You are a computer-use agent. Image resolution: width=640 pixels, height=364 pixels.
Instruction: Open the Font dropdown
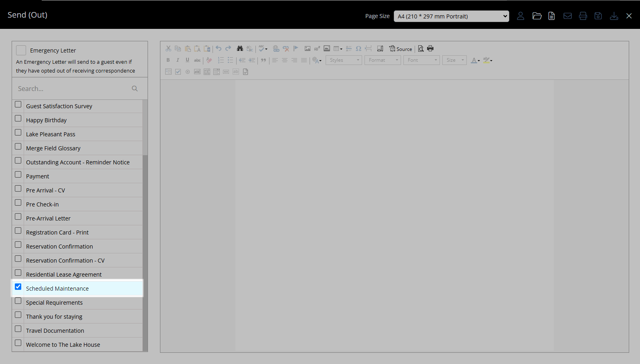(421, 60)
